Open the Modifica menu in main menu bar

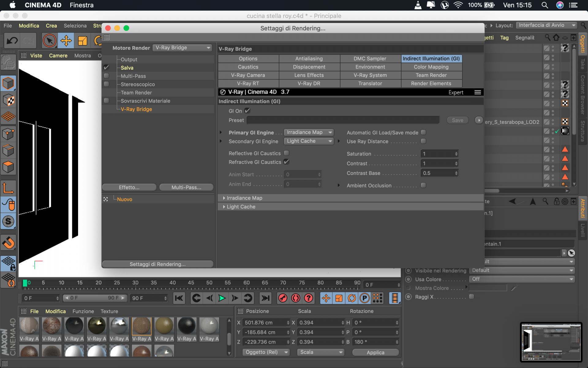(x=29, y=26)
